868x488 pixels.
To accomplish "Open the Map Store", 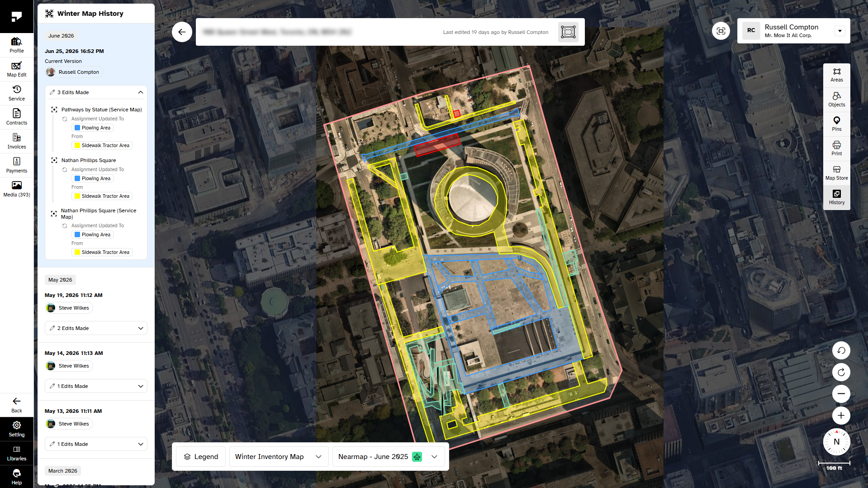I will point(836,173).
